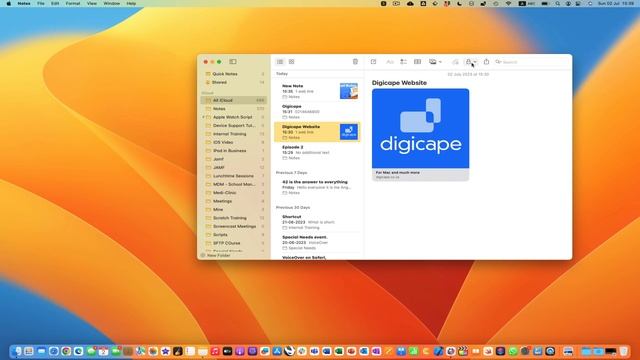Open the Medi-Clinic folder

pyautogui.click(x=234, y=193)
